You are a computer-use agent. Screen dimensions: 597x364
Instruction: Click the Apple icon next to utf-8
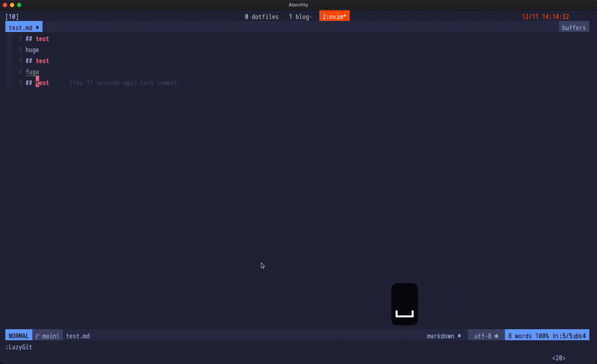(x=496, y=336)
